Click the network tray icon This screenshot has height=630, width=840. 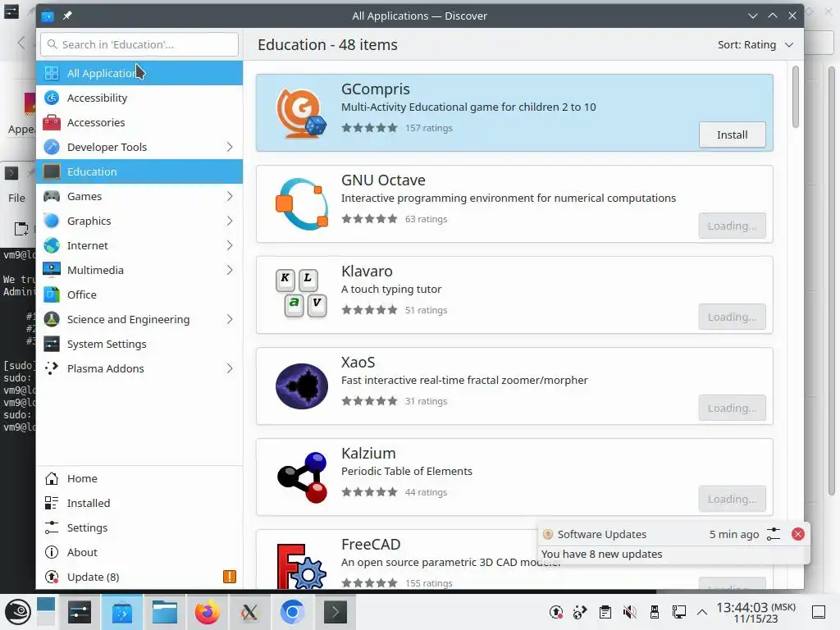(x=678, y=612)
